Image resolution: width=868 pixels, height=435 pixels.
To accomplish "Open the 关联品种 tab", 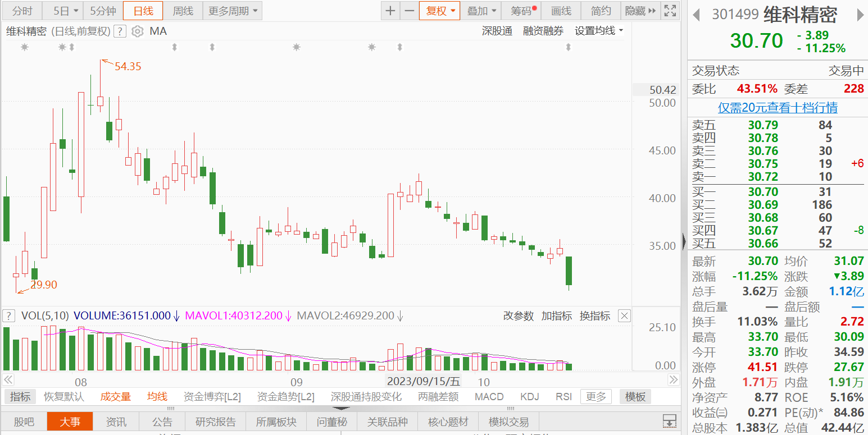I will [388, 422].
